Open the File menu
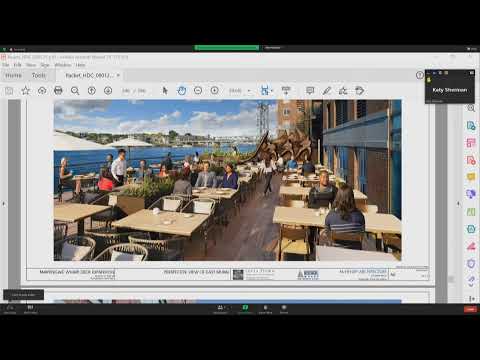The height and width of the screenshot is (360, 480). [x=6, y=65]
